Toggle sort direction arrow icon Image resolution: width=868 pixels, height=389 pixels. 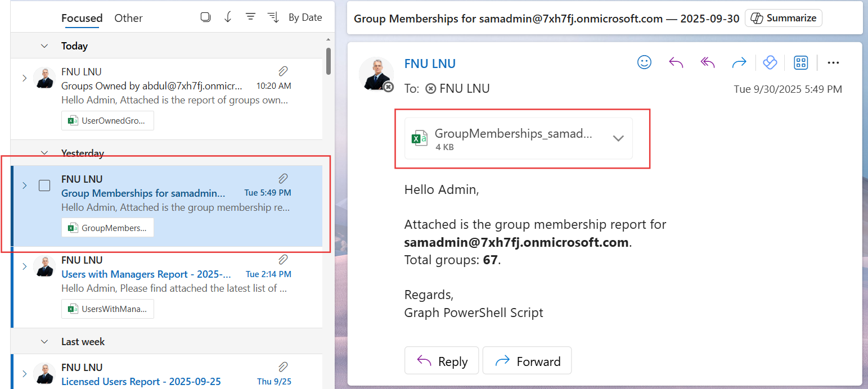[x=228, y=17]
